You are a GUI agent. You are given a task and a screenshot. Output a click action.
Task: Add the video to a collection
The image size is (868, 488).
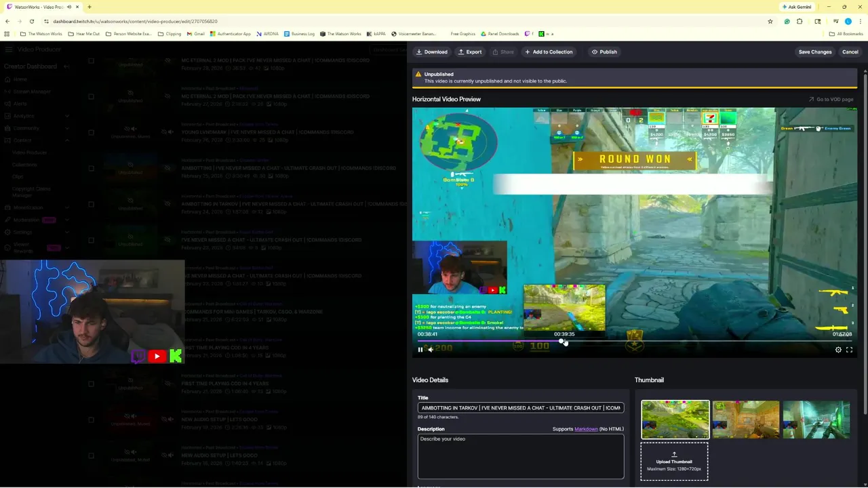coord(548,52)
